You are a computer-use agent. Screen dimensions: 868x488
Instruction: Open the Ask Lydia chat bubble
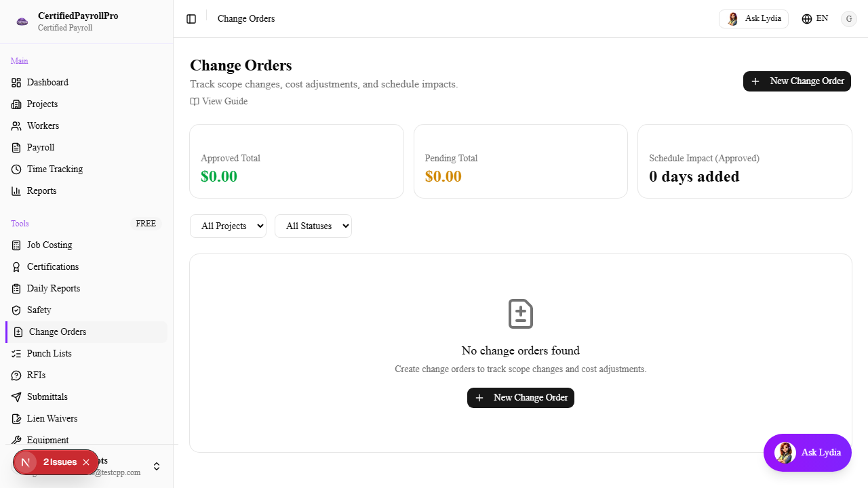coord(807,452)
